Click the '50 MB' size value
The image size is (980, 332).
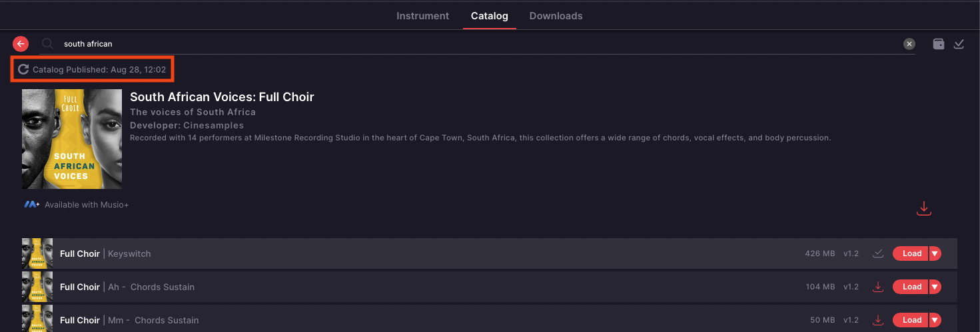823,320
